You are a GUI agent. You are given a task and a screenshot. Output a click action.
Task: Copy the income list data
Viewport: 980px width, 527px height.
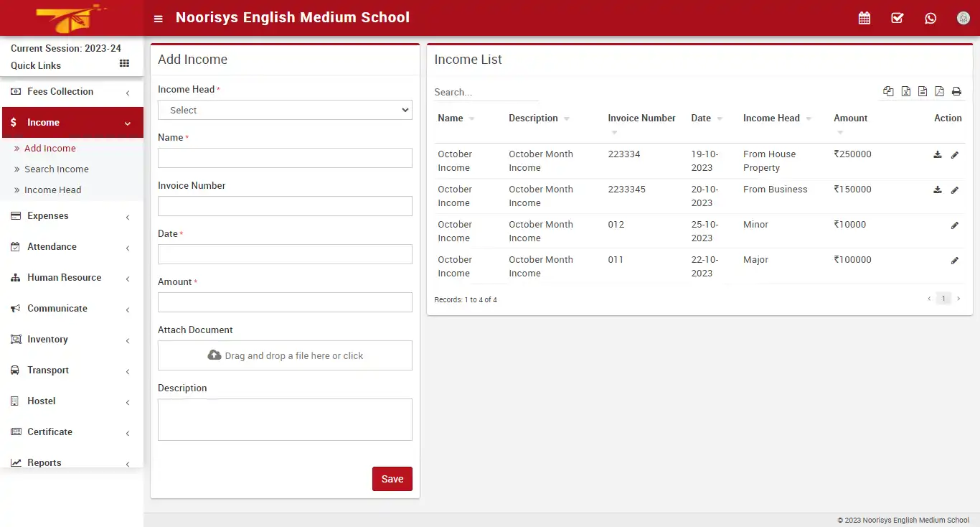pos(888,91)
